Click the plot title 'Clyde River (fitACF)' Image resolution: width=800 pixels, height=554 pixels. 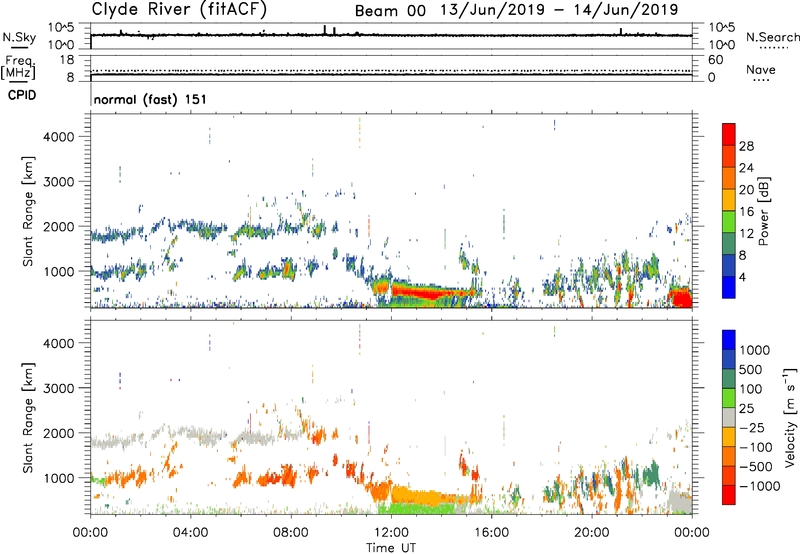click(x=179, y=9)
